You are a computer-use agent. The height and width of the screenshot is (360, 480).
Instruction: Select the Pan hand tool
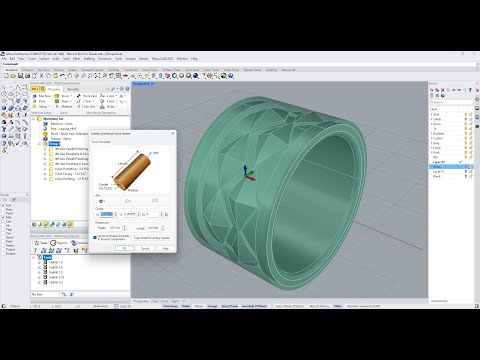[69, 76]
